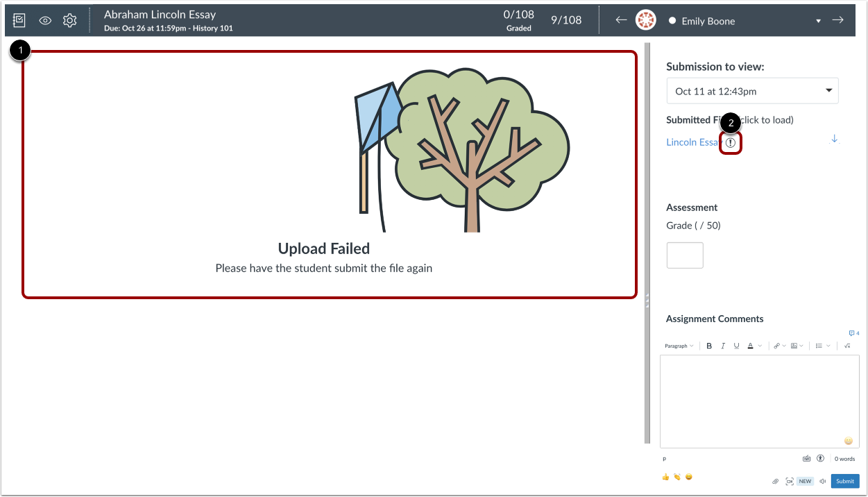Image resolution: width=868 pixels, height=497 pixels.
Task: Open the Lincoln Essay submitted file
Action: [x=694, y=142]
